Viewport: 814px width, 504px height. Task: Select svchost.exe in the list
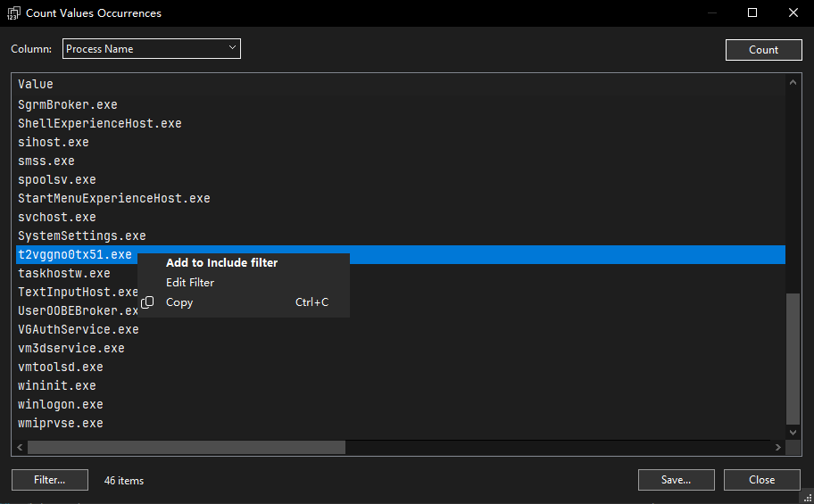click(57, 218)
